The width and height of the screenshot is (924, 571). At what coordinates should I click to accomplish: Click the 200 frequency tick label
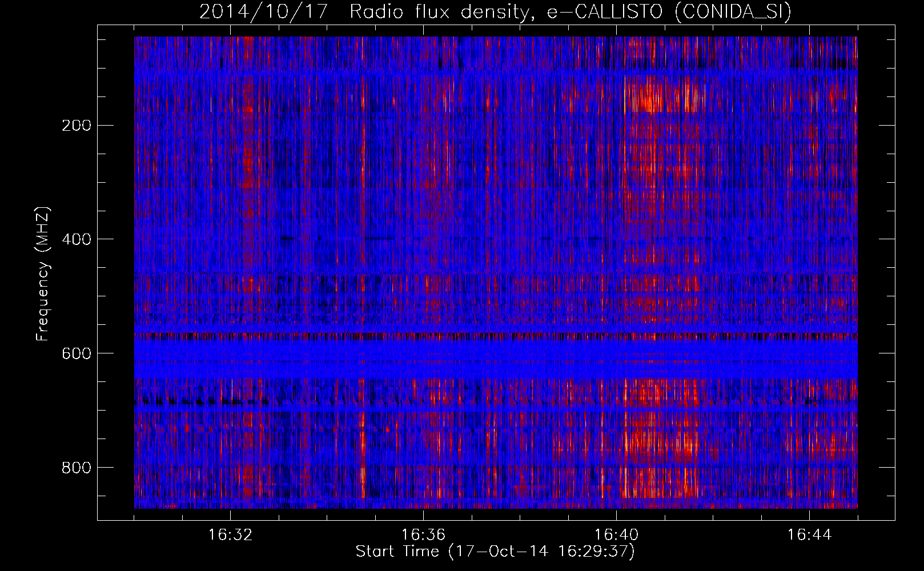pos(76,126)
